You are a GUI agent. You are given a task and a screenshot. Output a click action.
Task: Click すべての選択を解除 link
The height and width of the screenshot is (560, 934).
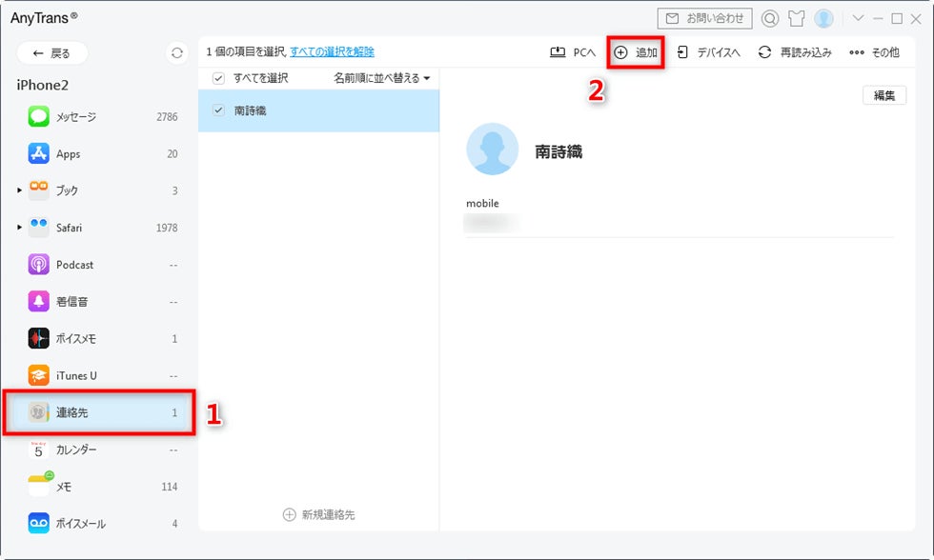(332, 51)
